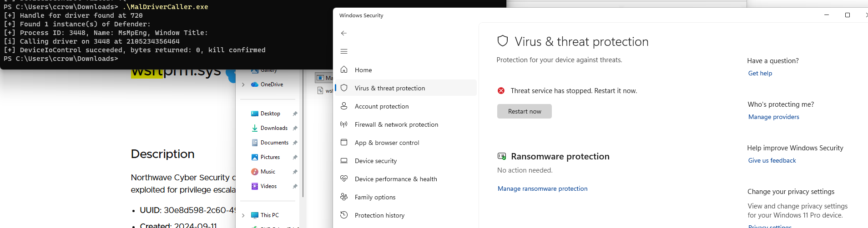
Task: Click the Device performance heart icon
Action: pyautogui.click(x=344, y=178)
